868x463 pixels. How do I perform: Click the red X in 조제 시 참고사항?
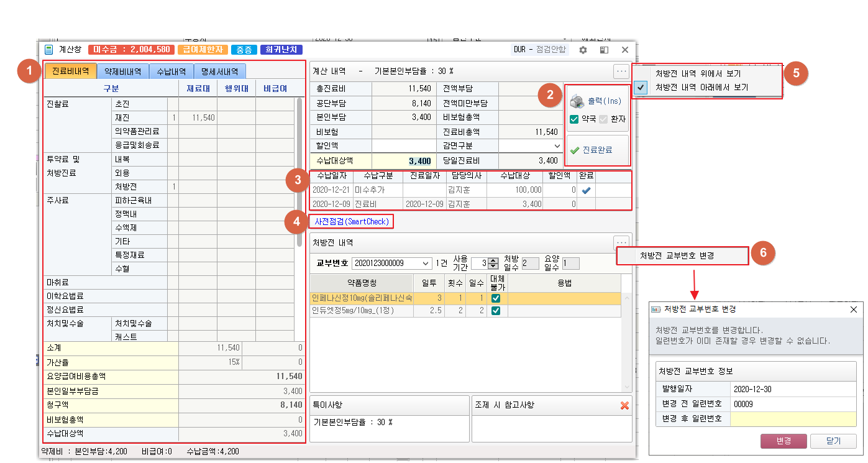624,406
